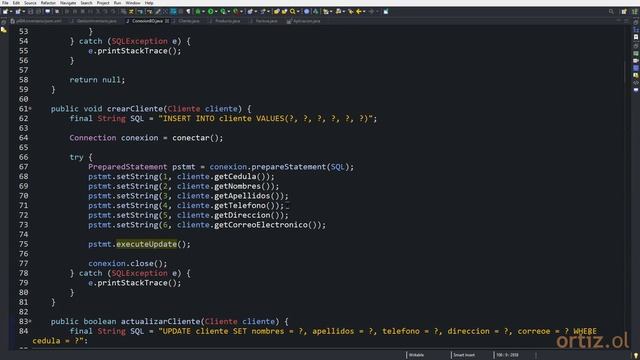Click the greyed Forward navigation arrow
Viewport: 640px width, 360px height.
tap(371, 11)
